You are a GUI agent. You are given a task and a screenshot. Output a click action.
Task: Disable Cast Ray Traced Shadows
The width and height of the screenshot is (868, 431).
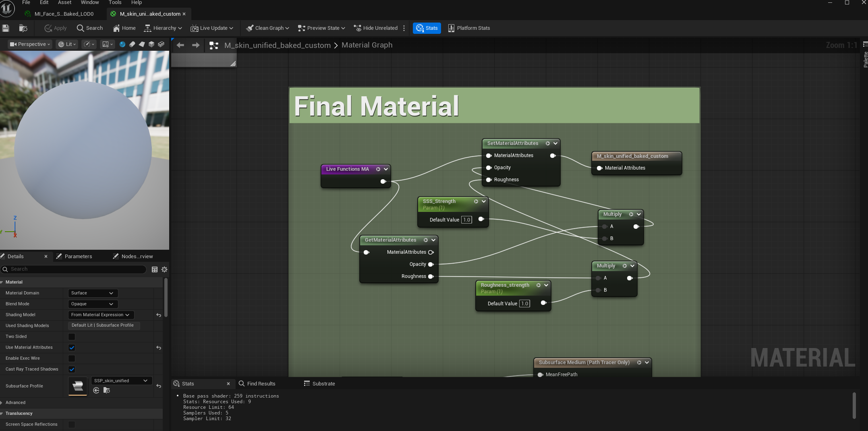click(72, 369)
